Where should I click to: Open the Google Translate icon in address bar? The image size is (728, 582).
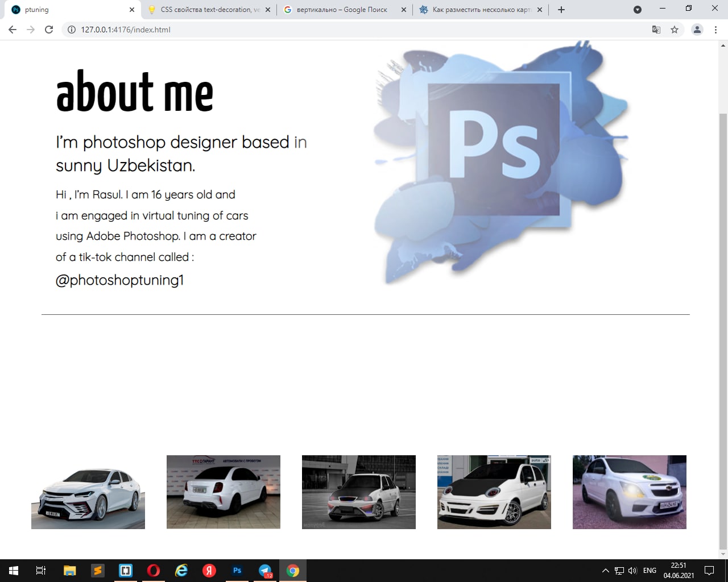[x=656, y=30]
